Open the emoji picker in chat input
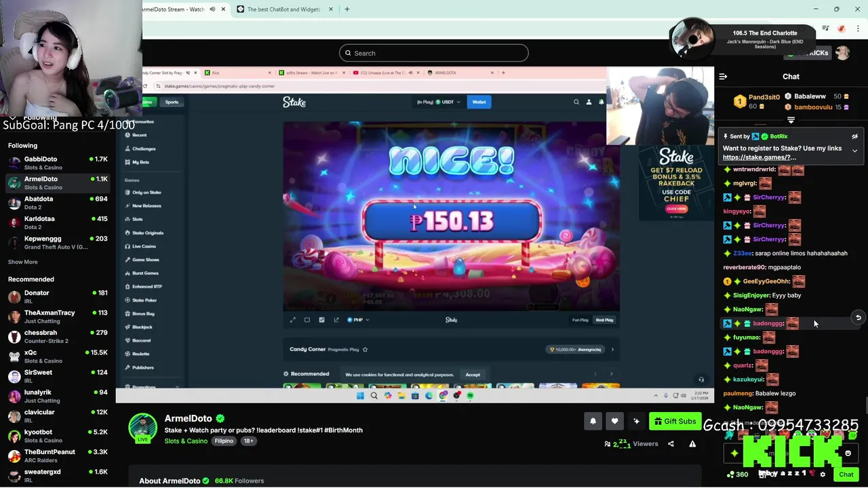The image size is (868, 488). click(848, 453)
